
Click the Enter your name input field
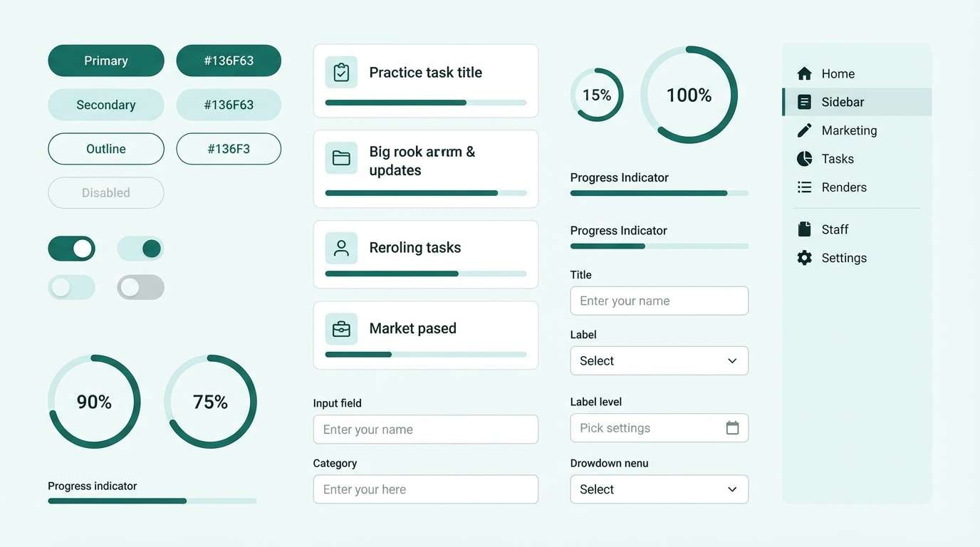coord(659,301)
